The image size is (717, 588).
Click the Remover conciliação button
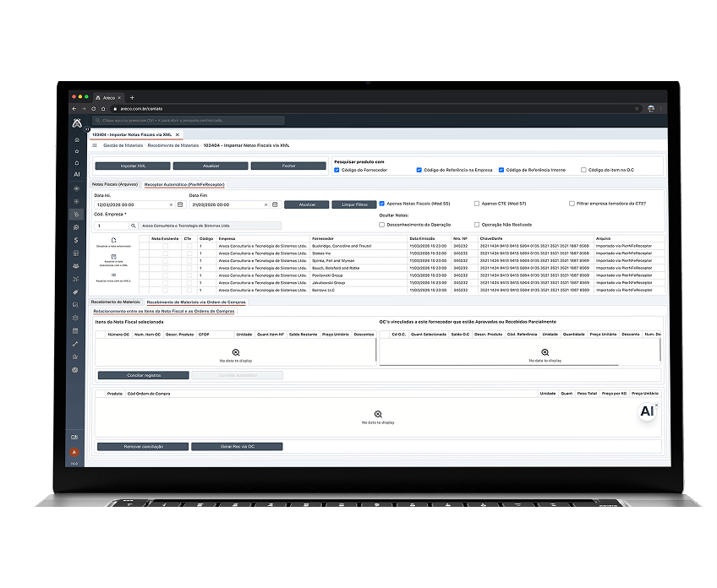[x=143, y=446]
